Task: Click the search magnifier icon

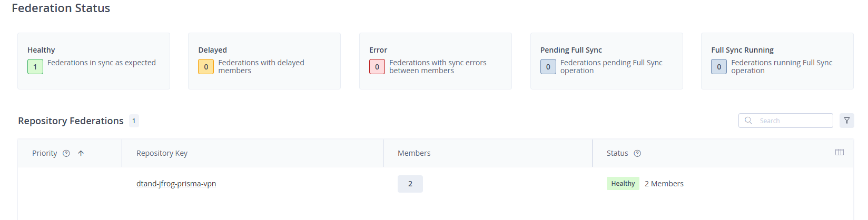Action: coord(748,121)
